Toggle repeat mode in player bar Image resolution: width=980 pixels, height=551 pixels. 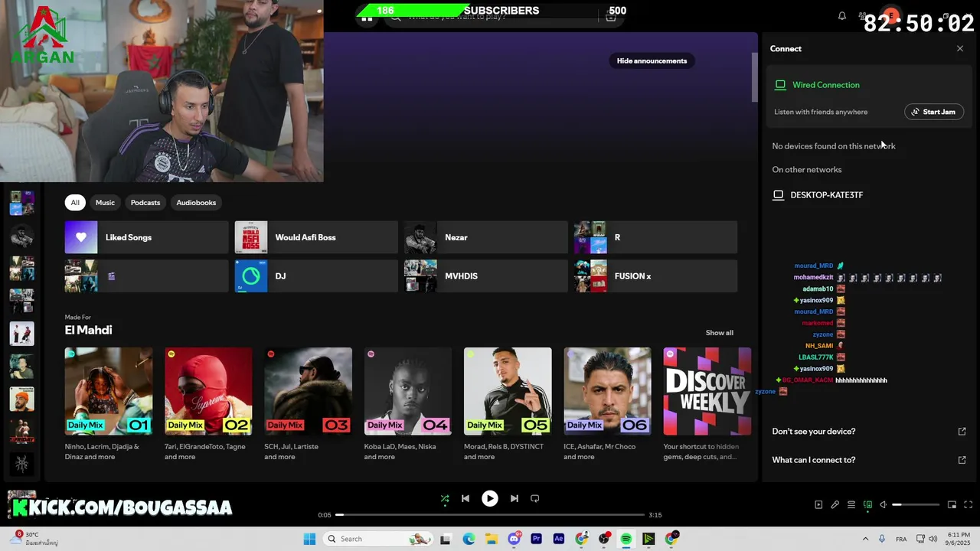(x=535, y=498)
